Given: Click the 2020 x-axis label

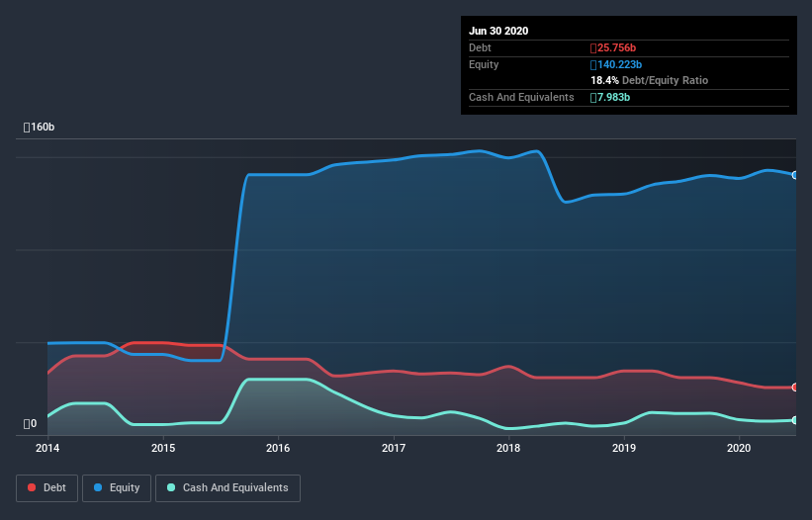Looking at the screenshot, I should tap(739, 448).
